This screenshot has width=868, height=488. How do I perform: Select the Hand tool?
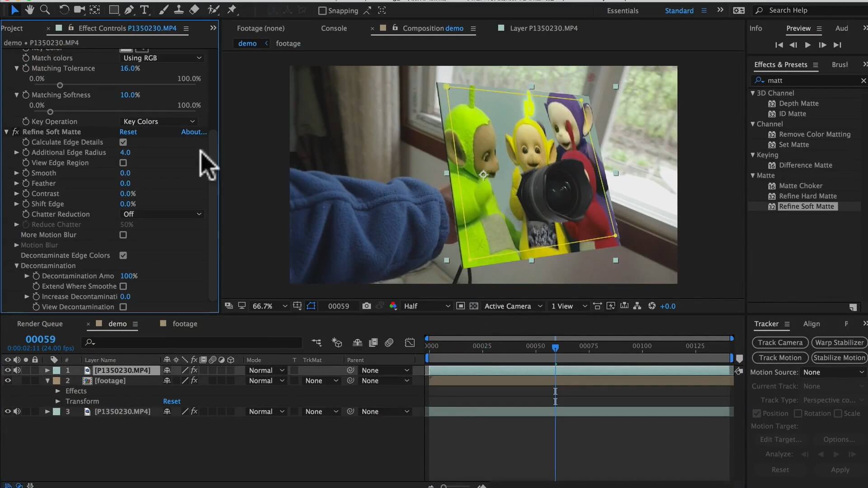pyautogui.click(x=30, y=9)
